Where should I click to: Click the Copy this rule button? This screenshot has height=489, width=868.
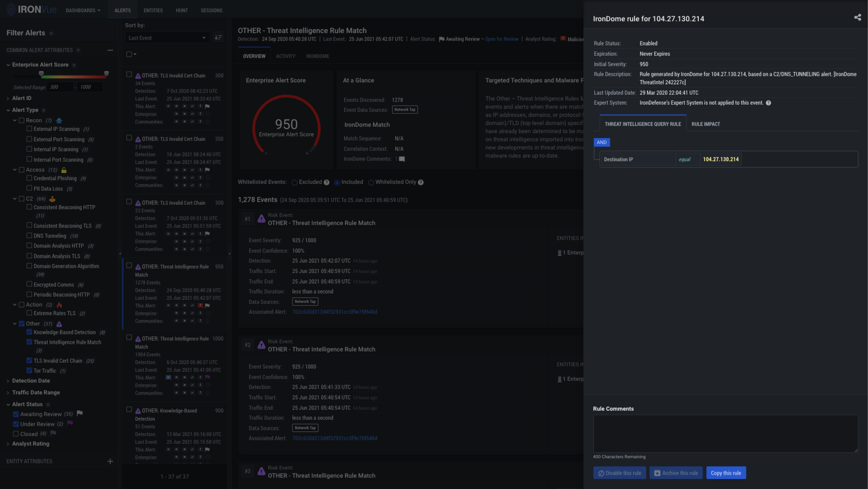tap(726, 473)
